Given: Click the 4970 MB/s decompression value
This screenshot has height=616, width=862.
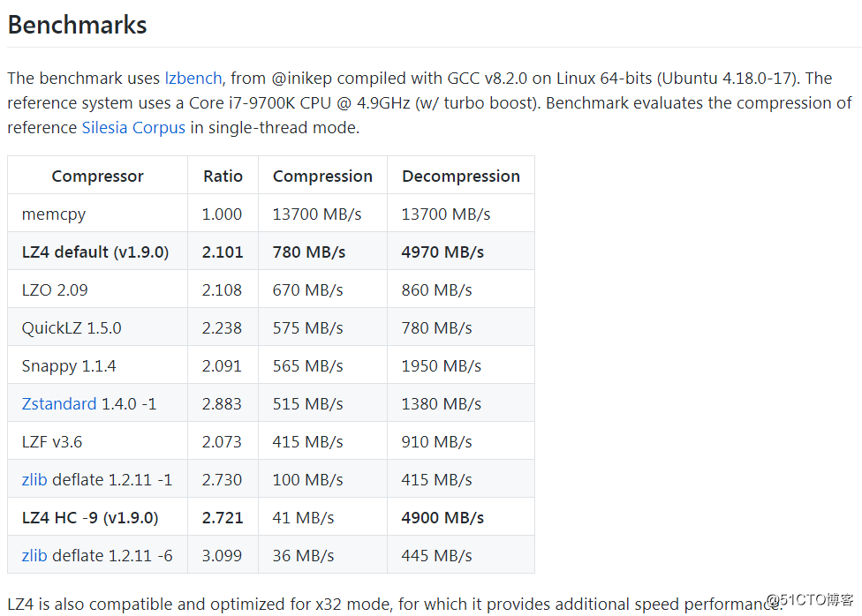Looking at the screenshot, I should coord(442,252).
